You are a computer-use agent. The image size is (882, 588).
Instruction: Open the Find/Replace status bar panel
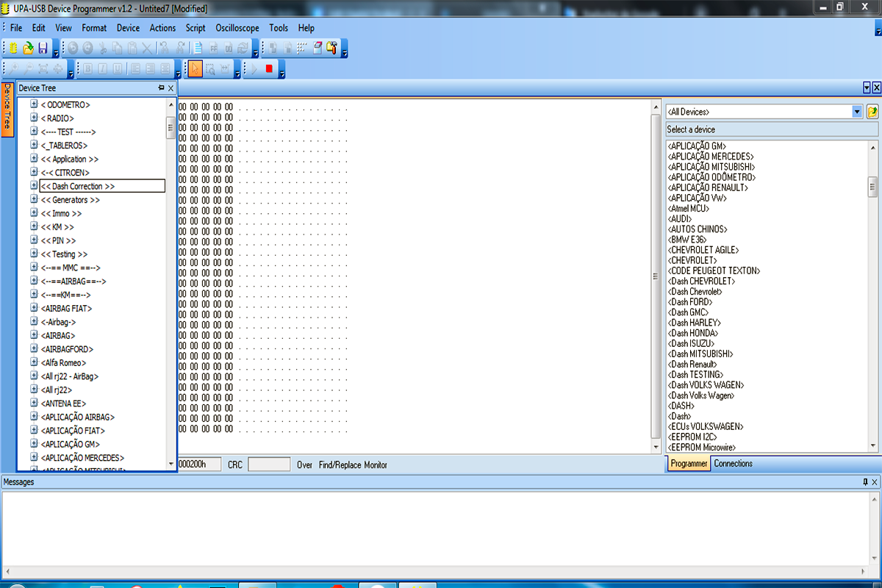point(340,465)
